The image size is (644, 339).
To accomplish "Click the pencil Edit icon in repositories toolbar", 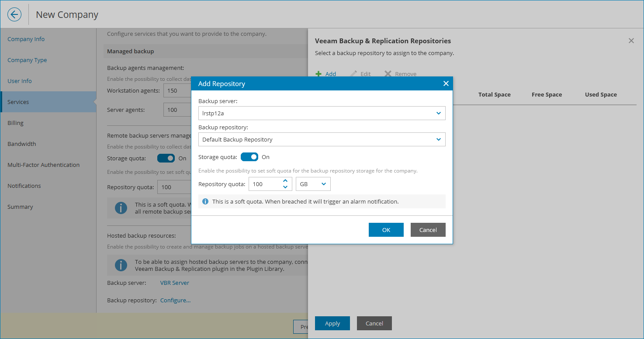I will coord(353,74).
